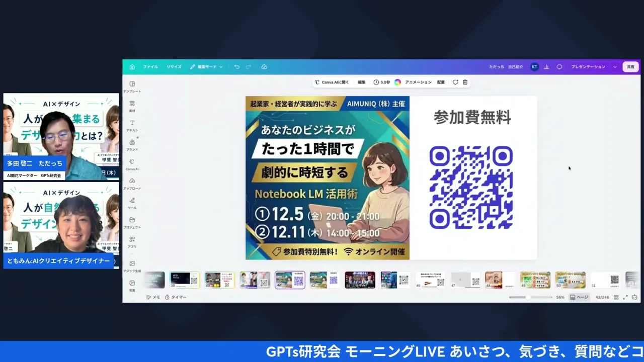Select the 参加費無料 text on the slide

coord(472,117)
